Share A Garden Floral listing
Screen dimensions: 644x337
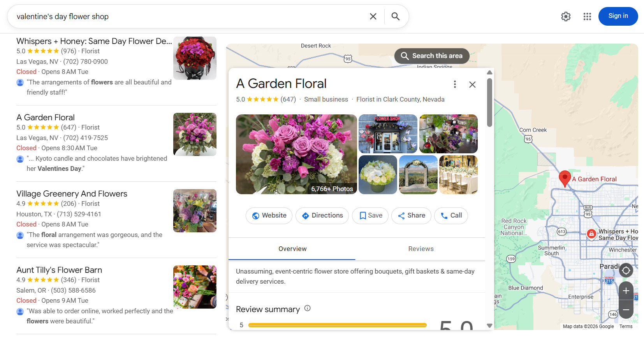[x=411, y=216]
